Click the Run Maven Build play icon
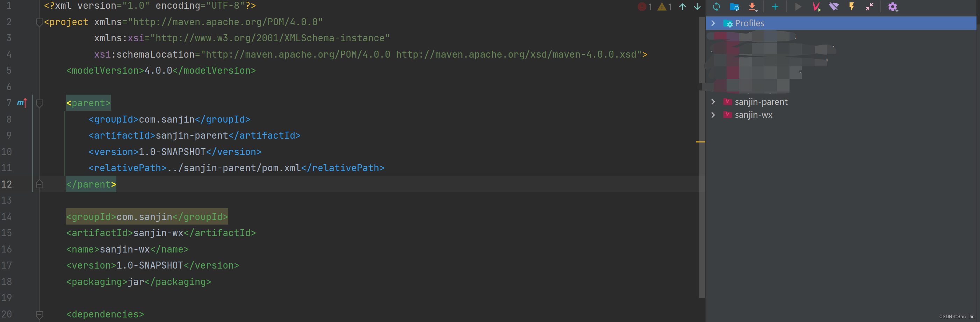Viewport: 980px width, 322px height. (x=798, y=7)
